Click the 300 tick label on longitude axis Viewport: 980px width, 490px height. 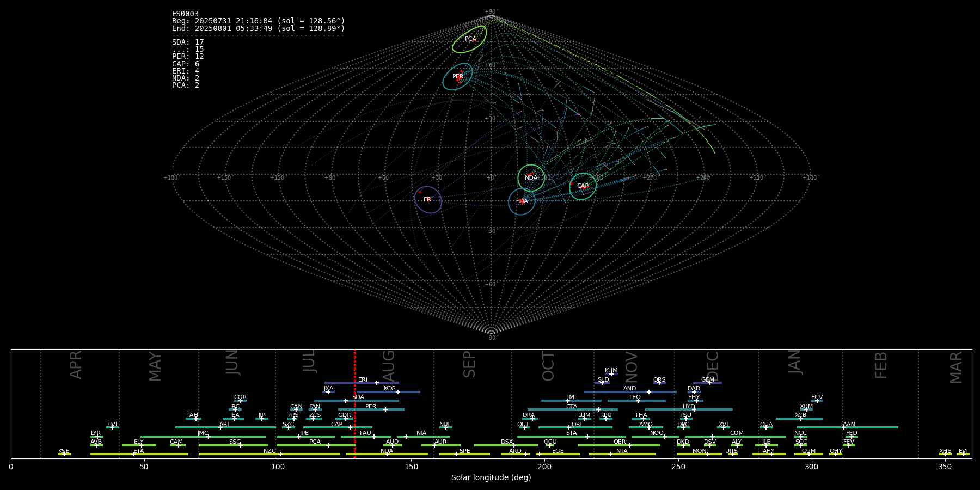click(x=811, y=467)
